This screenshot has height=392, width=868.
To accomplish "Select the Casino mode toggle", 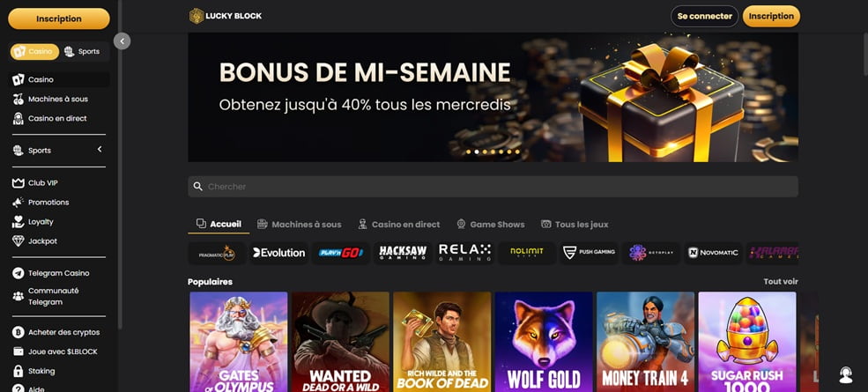I will coord(34,51).
